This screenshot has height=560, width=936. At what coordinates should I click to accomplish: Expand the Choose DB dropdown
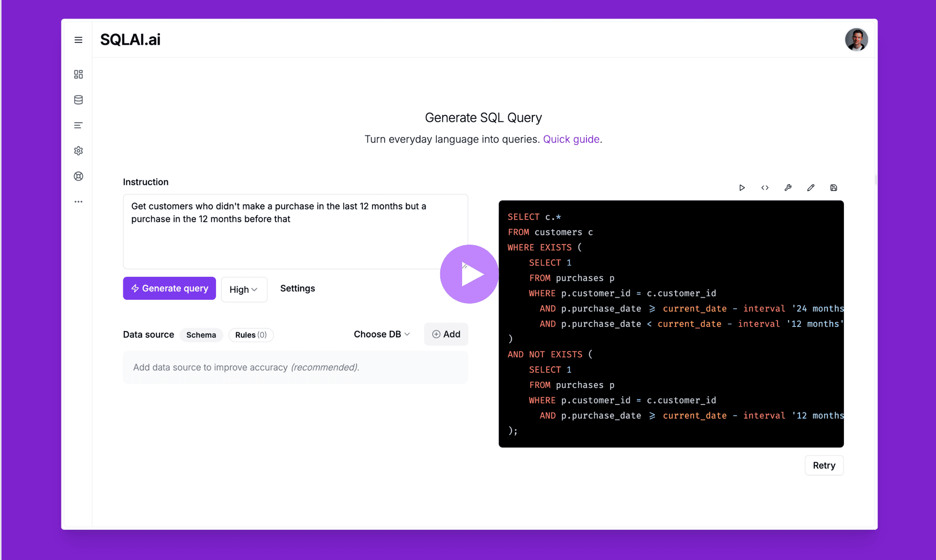point(382,334)
